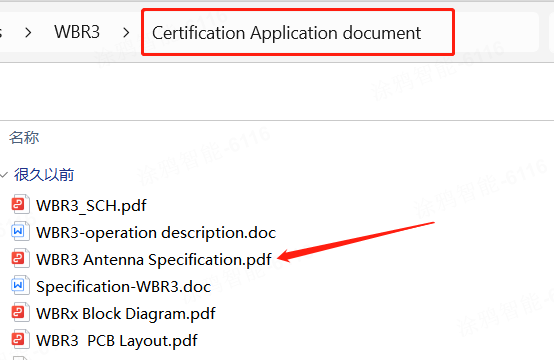Click the 很久以前 group label
Screen dimensions: 554x360
44,175
